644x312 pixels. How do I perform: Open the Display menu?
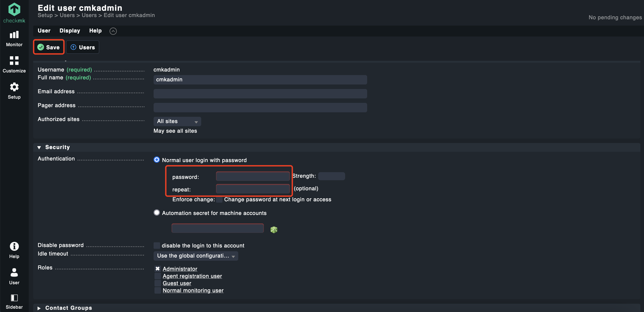[x=70, y=31]
